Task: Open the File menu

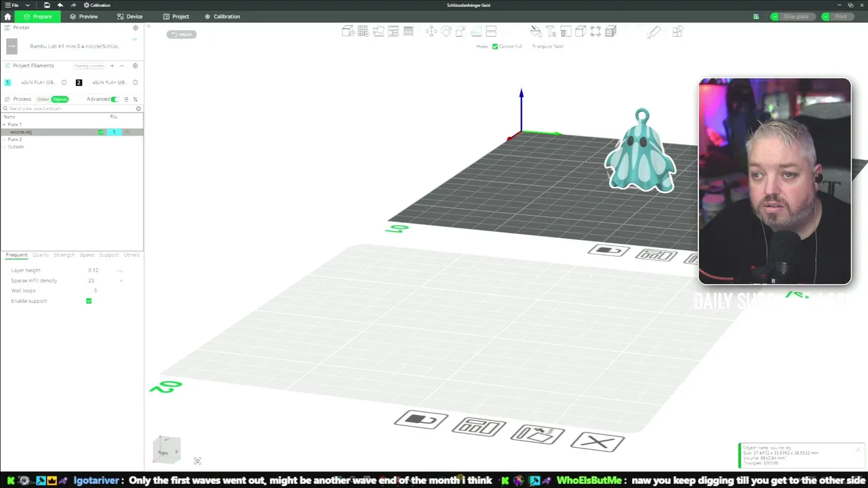Action: pos(12,5)
